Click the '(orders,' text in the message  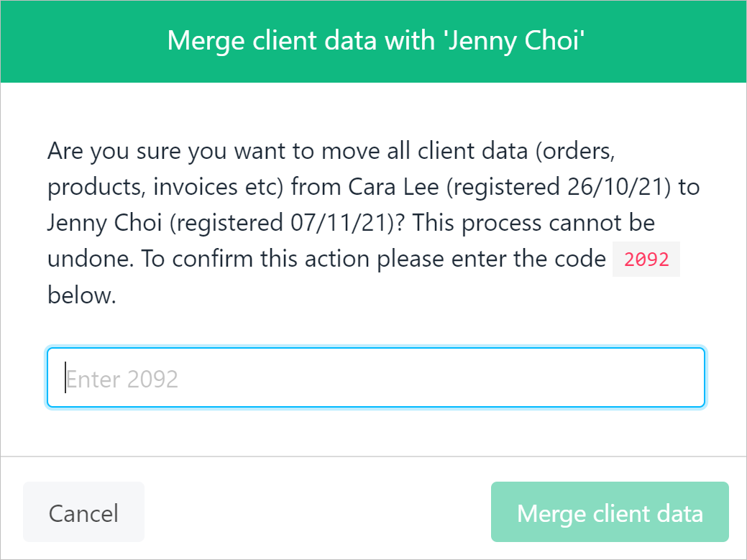pyautogui.click(x=575, y=152)
